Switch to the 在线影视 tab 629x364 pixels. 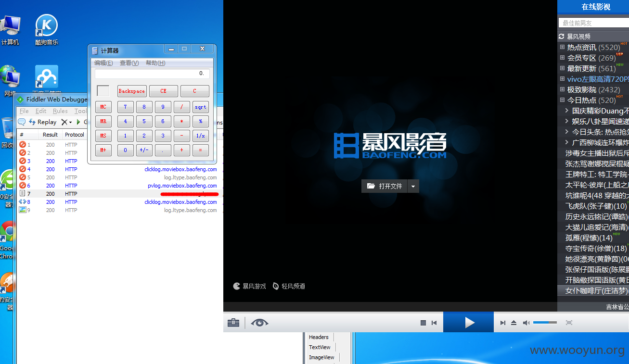[596, 7]
